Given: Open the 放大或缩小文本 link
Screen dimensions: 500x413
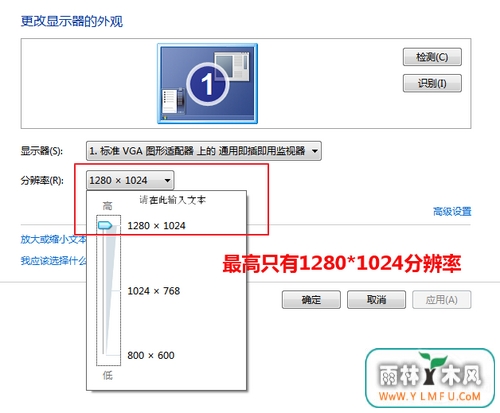Looking at the screenshot, I should click(53, 239).
